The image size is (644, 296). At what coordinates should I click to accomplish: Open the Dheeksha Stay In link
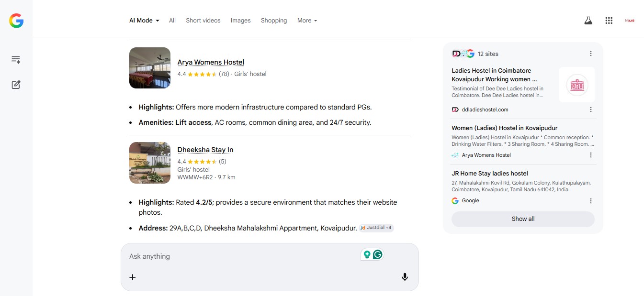click(x=205, y=150)
